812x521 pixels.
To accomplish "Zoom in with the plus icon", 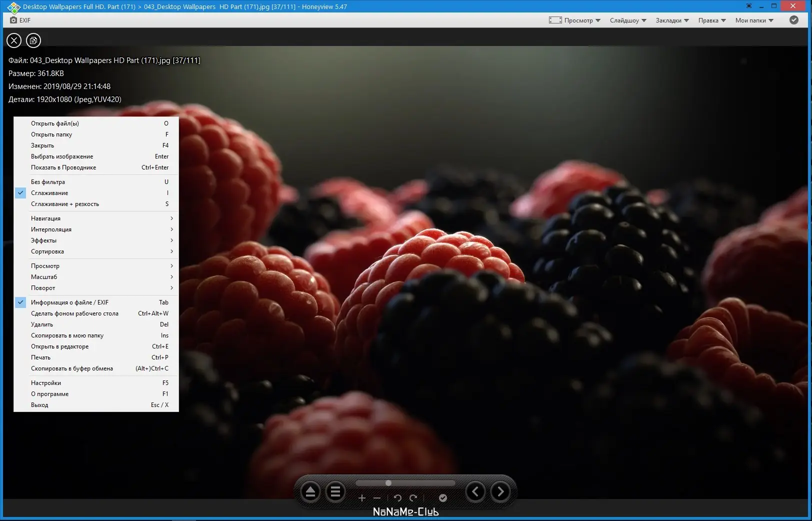I will tap(361, 498).
